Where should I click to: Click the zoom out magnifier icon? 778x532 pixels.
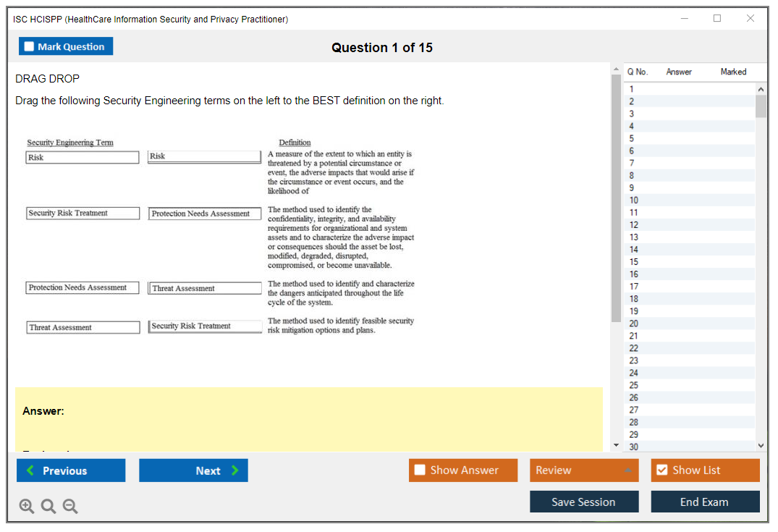coord(70,507)
